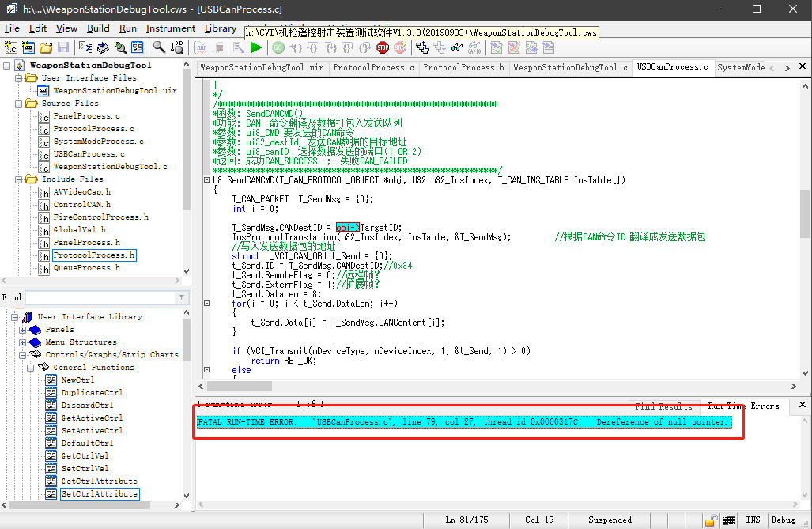Image resolution: width=812 pixels, height=529 pixels.
Task: Click the padlock icon in status bar
Action: pos(711,520)
